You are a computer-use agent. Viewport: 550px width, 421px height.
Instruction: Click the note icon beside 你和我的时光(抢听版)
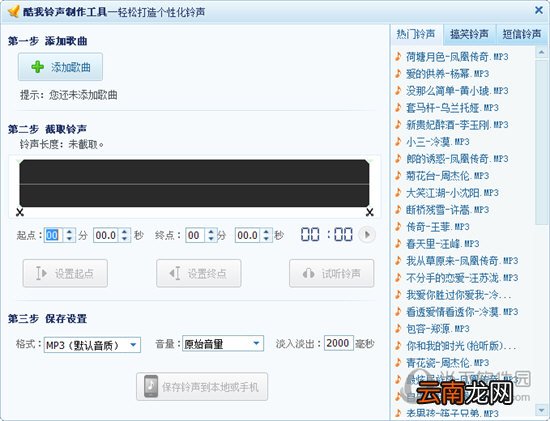[398, 346]
